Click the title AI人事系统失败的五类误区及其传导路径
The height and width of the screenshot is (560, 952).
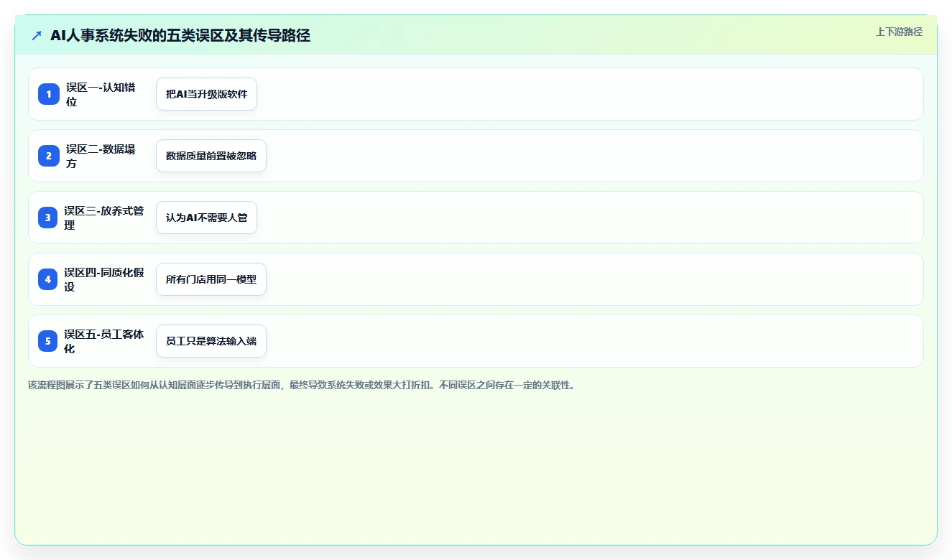tap(180, 35)
